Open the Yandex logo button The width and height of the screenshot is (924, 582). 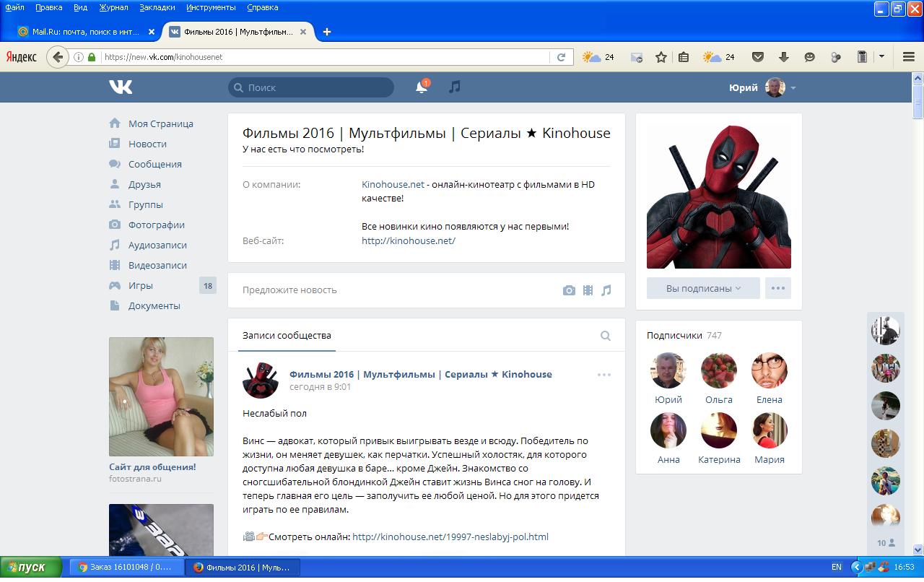pyautogui.click(x=22, y=57)
